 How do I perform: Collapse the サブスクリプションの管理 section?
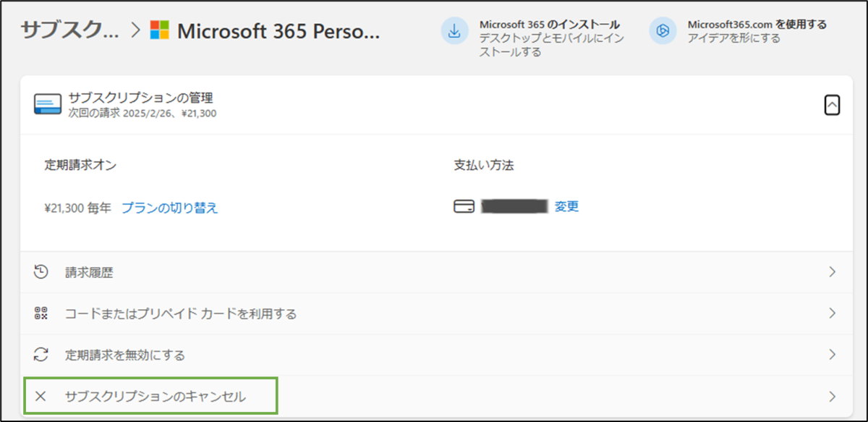point(832,106)
